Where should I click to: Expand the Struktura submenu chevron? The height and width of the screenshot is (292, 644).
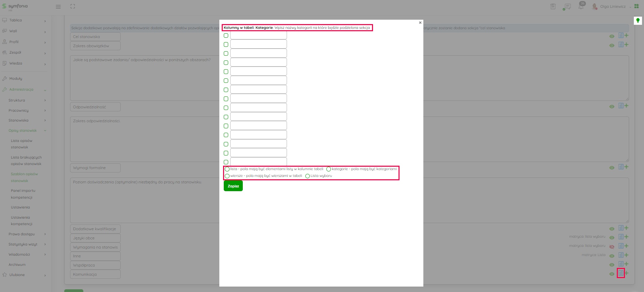[x=45, y=101]
